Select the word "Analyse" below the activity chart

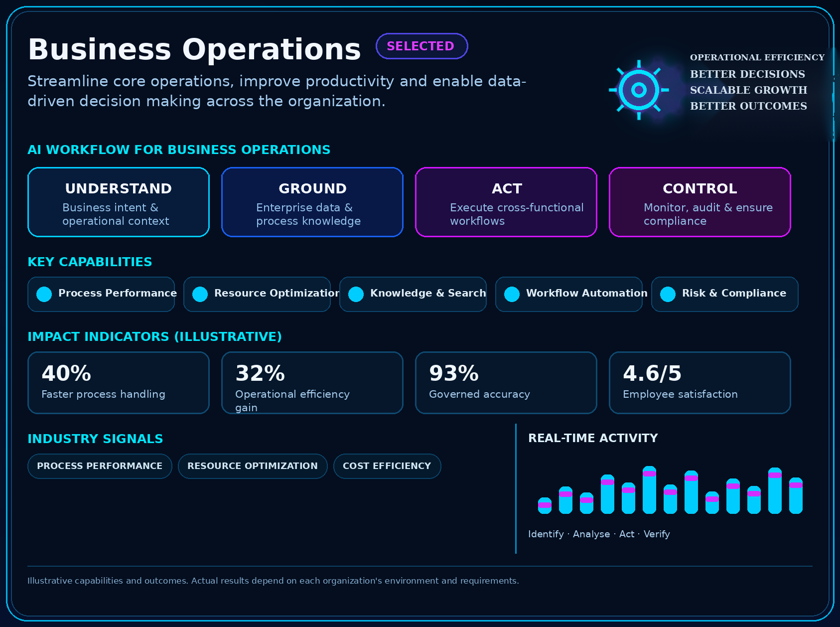point(591,534)
